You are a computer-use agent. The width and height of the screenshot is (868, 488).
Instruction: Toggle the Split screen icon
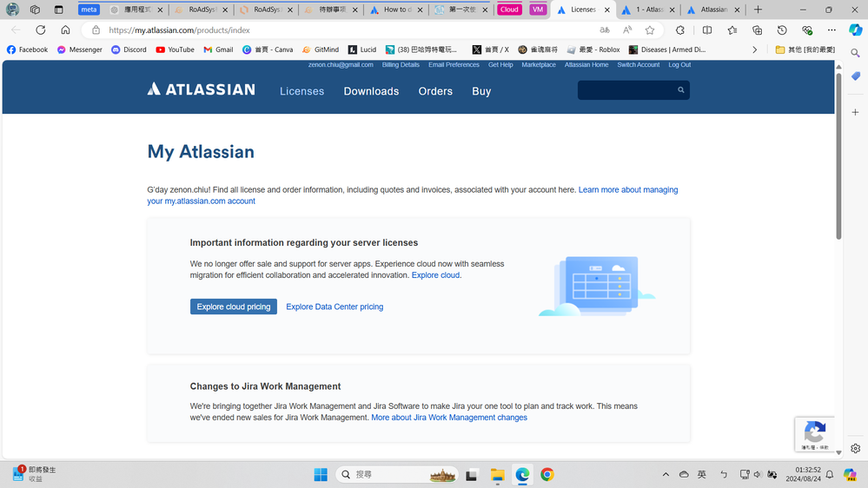[707, 30]
